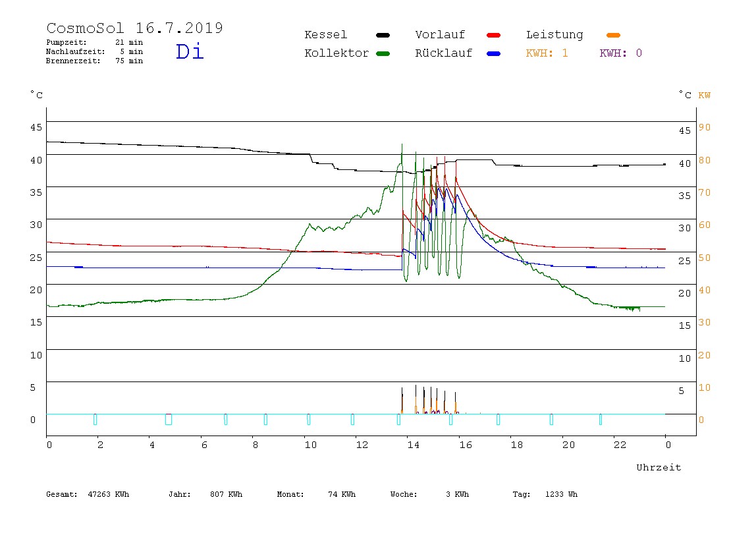Click the "Uhrzeit" time axis label
756x535 pixels.
[x=659, y=467]
